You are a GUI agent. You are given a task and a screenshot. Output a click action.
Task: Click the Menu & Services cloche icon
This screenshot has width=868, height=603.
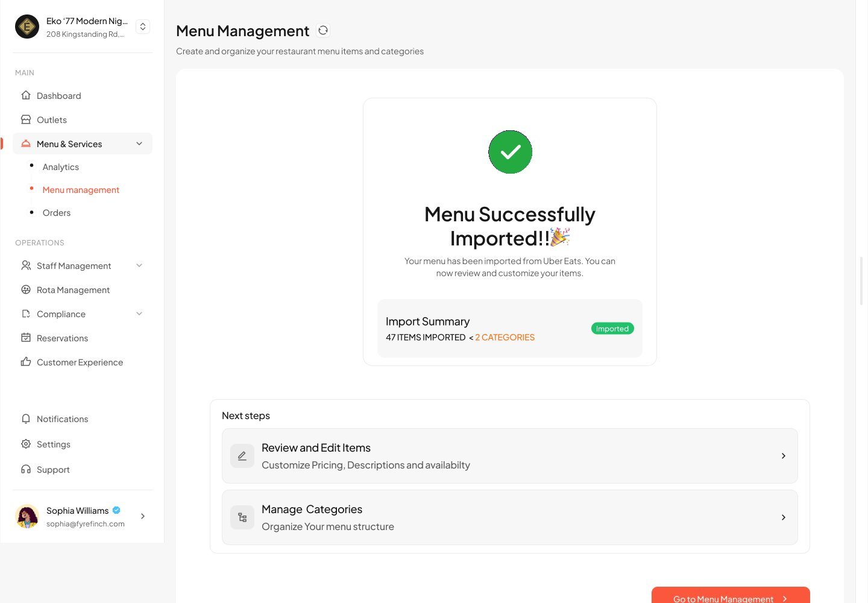point(26,144)
